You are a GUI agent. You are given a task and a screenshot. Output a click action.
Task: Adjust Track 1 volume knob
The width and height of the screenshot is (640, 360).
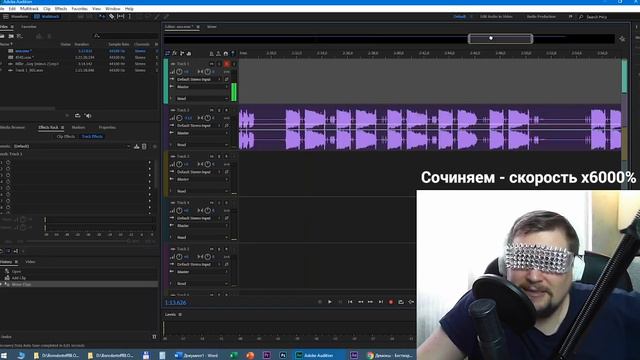tap(180, 72)
